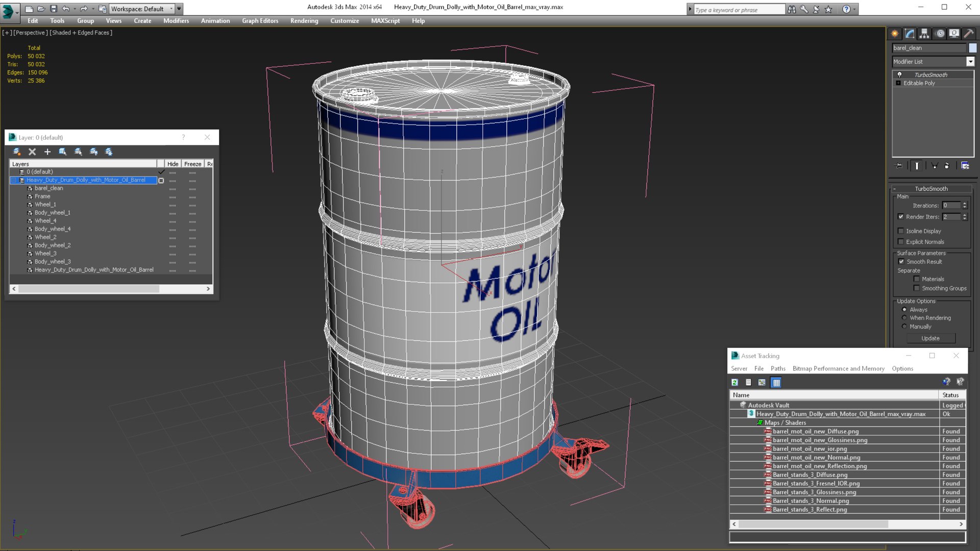980x551 pixels.
Task: Remove modifier from the stack icon
Action: point(947,166)
